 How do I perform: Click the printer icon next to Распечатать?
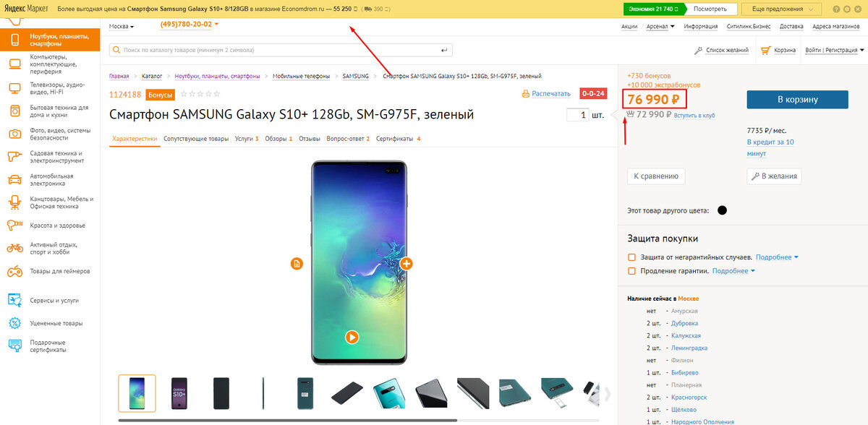pos(525,94)
